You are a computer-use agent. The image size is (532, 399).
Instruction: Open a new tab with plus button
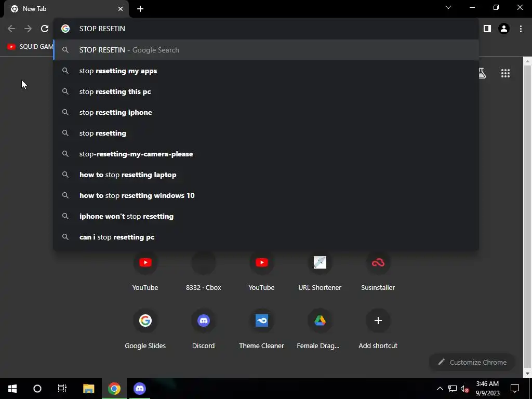[x=140, y=9]
